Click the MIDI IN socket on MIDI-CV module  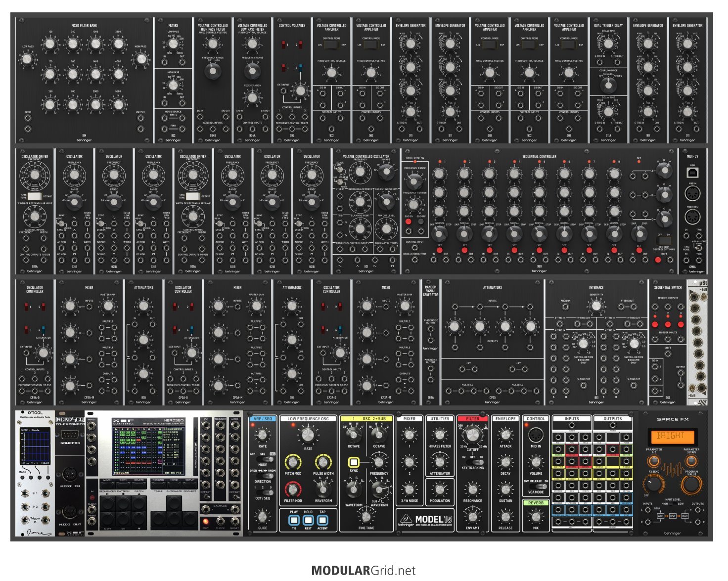[692, 193]
